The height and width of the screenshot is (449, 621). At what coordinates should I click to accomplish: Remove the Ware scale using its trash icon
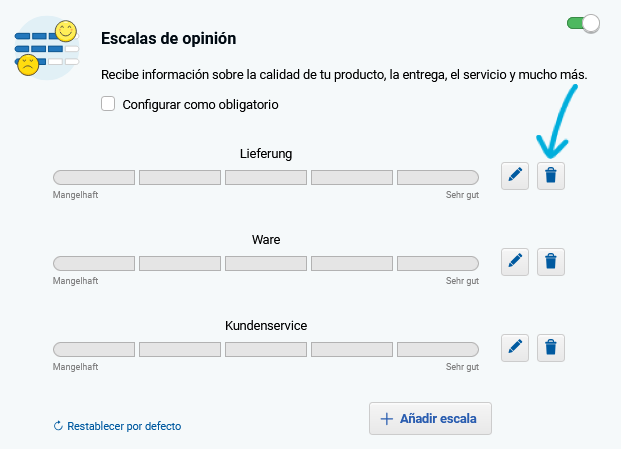pyautogui.click(x=550, y=262)
